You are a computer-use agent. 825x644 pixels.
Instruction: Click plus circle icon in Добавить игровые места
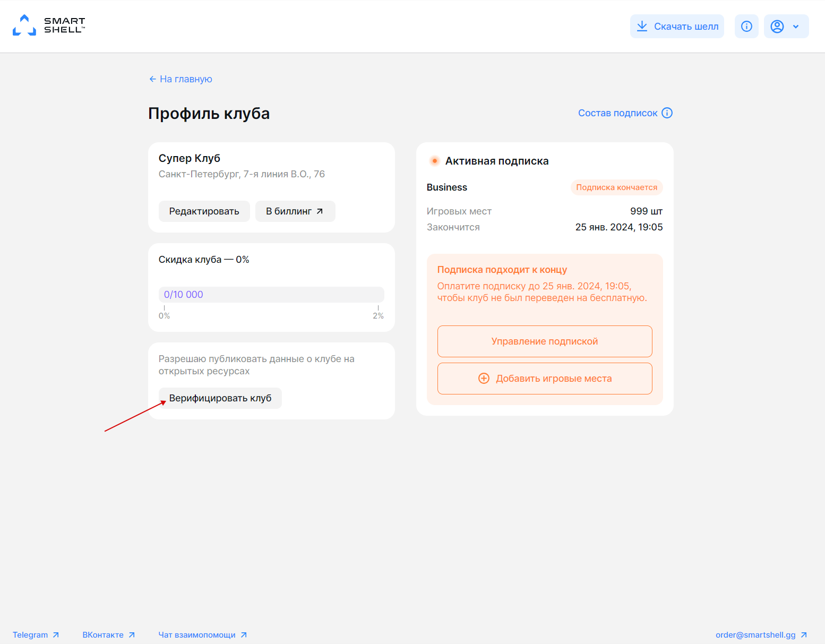(x=484, y=379)
